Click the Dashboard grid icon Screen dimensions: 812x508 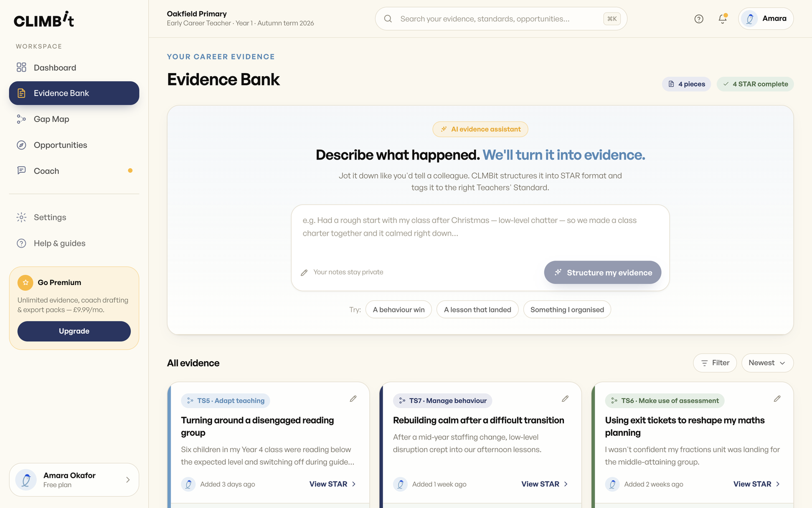pos(21,68)
